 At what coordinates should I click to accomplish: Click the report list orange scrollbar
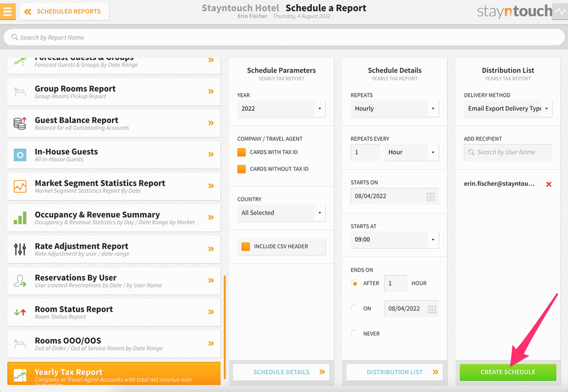pyautogui.click(x=225, y=327)
